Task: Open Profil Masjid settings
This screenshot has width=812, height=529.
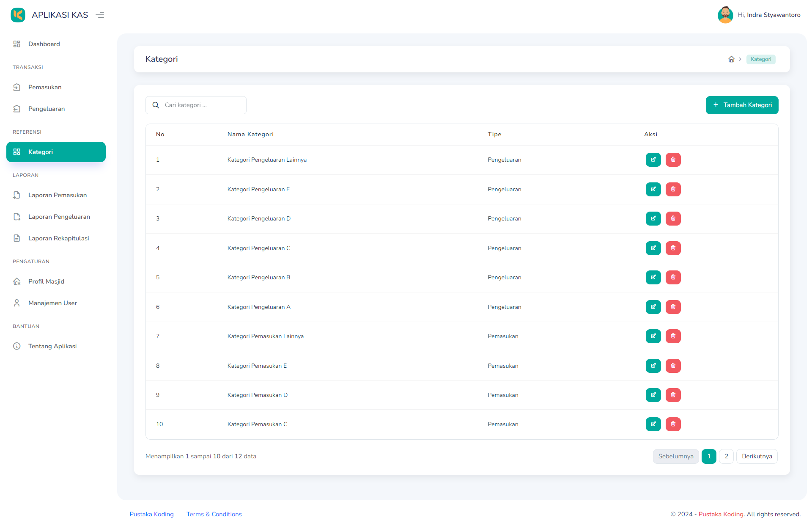Action: click(x=46, y=281)
